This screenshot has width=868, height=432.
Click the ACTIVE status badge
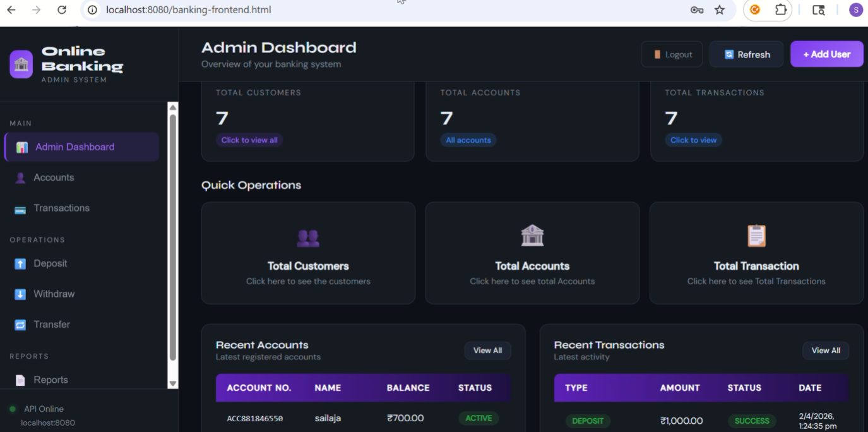(x=479, y=418)
